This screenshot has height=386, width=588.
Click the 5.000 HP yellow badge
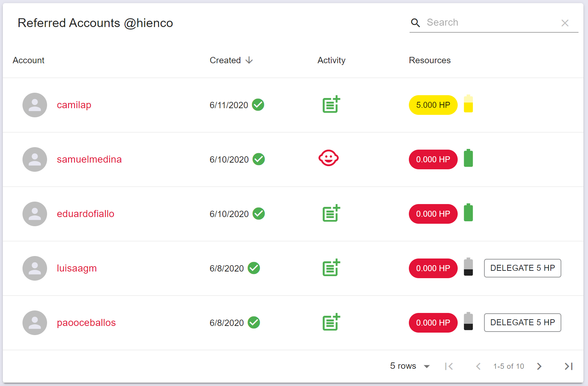pyautogui.click(x=433, y=105)
